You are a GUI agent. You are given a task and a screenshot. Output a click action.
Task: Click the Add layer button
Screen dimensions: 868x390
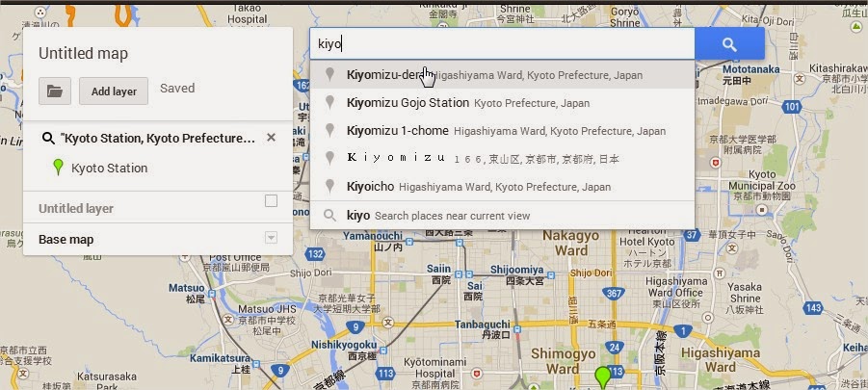(114, 91)
